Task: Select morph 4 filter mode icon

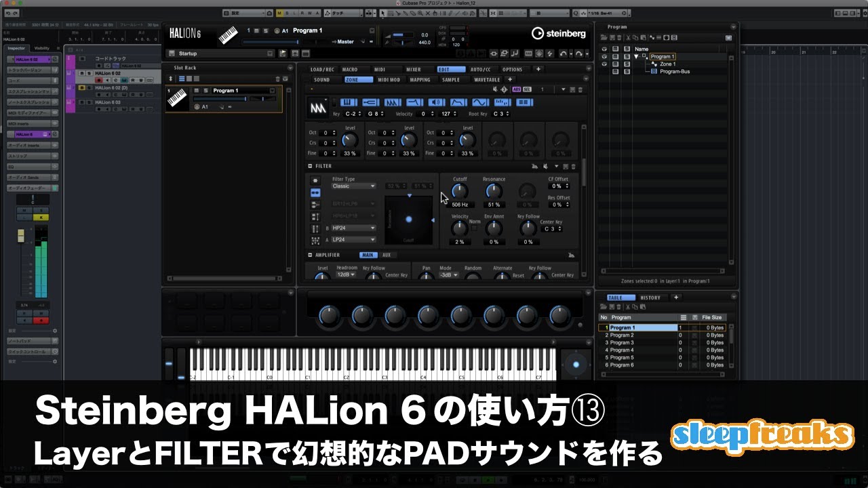Action: coord(315,228)
